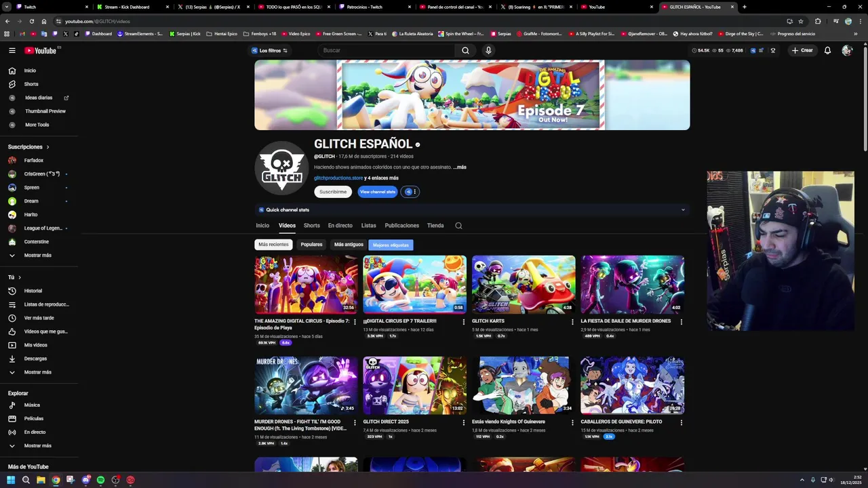868x488 pixels.
Task: Open Ideas diarias in the sidebar
Action: coord(39,98)
